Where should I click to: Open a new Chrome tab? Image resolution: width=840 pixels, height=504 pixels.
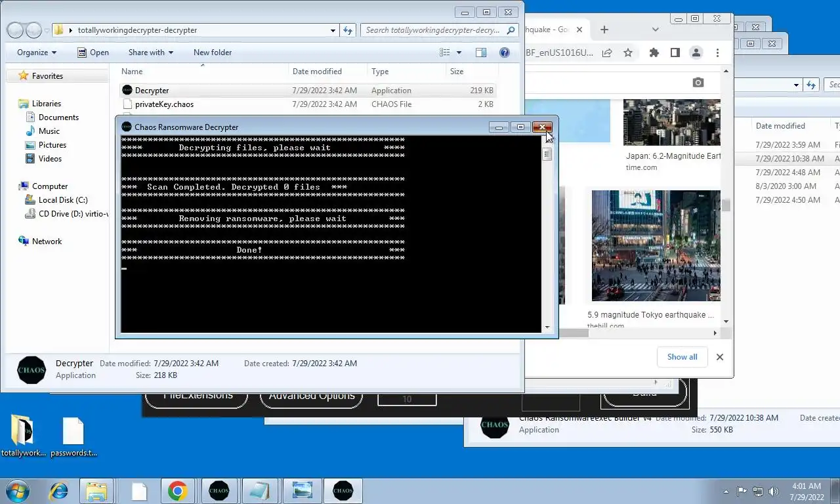tap(604, 30)
